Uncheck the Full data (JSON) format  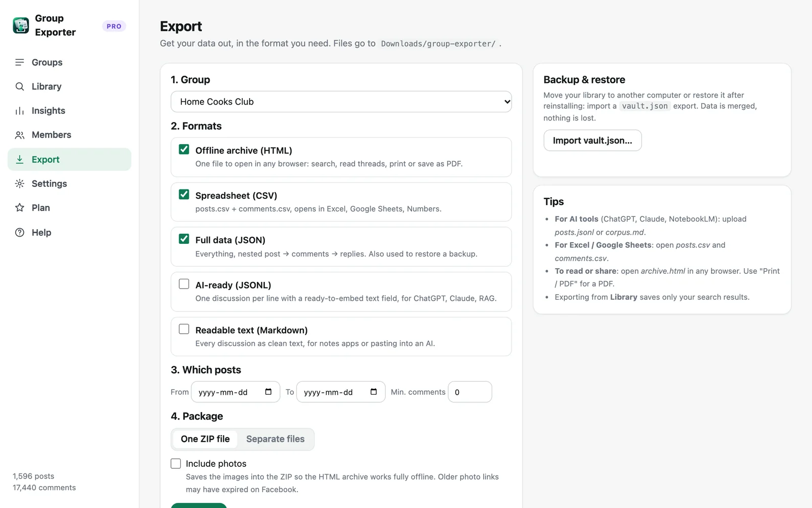click(x=184, y=239)
